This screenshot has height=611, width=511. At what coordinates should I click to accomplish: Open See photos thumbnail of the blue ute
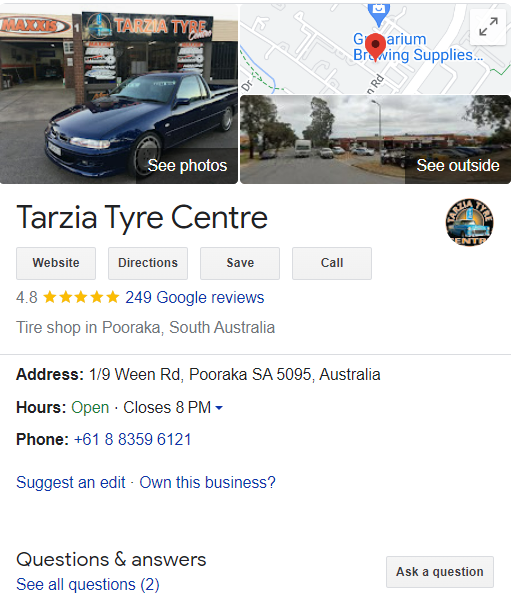click(119, 94)
